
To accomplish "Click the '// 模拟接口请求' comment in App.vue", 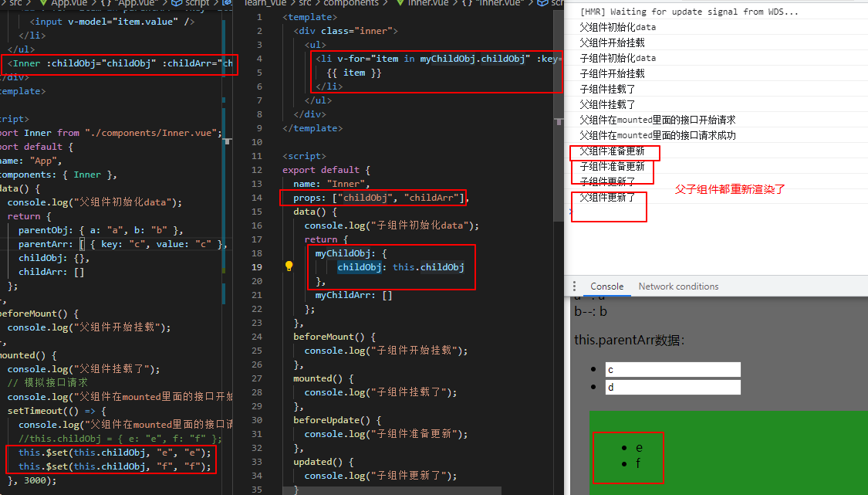I will (x=48, y=383).
